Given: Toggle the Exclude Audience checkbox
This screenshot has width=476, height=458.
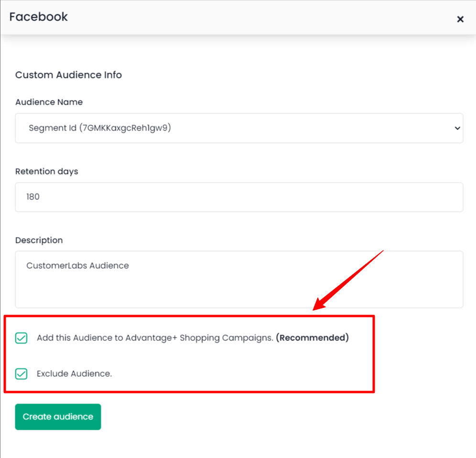Looking at the screenshot, I should coord(21,373).
